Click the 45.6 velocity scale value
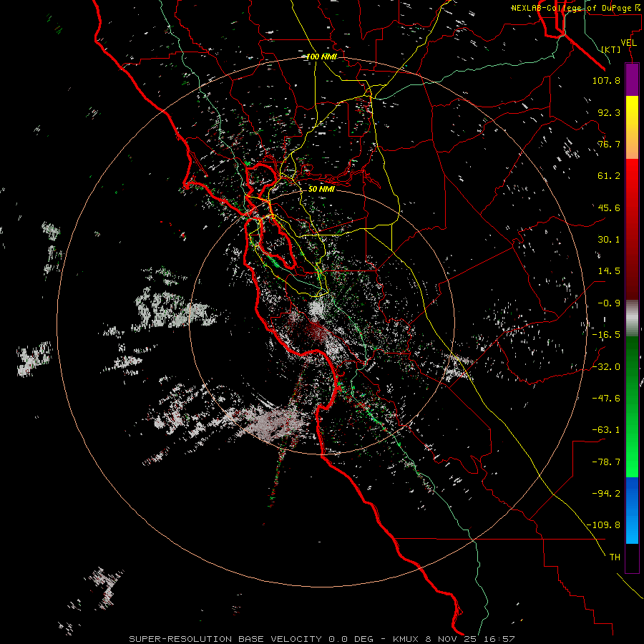Viewport: 644px width, 644px height. [x=609, y=208]
